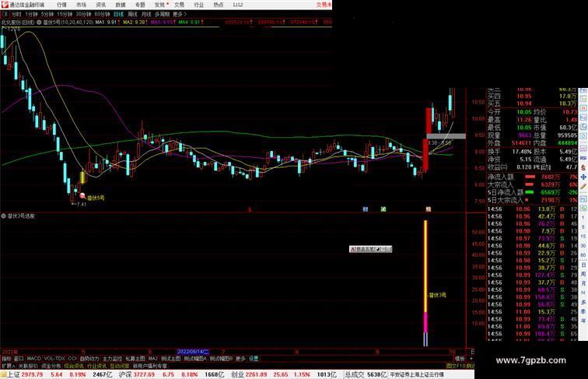Click the blue move-arrows icon in sidebar

tap(583, 177)
